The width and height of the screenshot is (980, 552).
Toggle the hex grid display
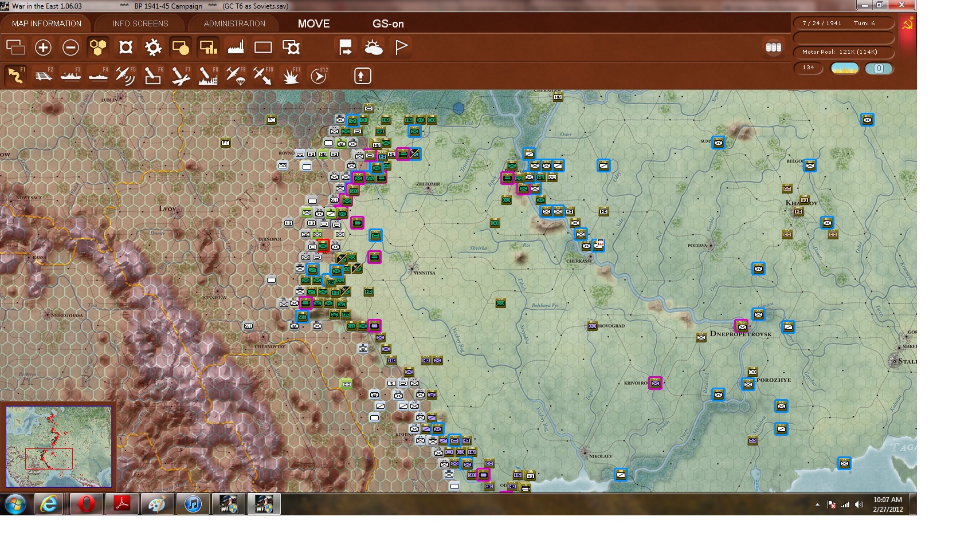point(98,47)
